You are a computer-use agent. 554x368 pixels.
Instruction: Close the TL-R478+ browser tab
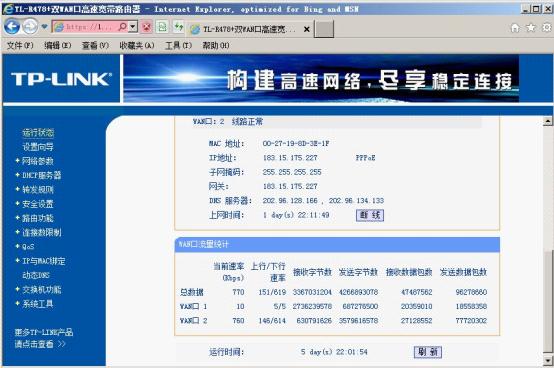pos(307,29)
